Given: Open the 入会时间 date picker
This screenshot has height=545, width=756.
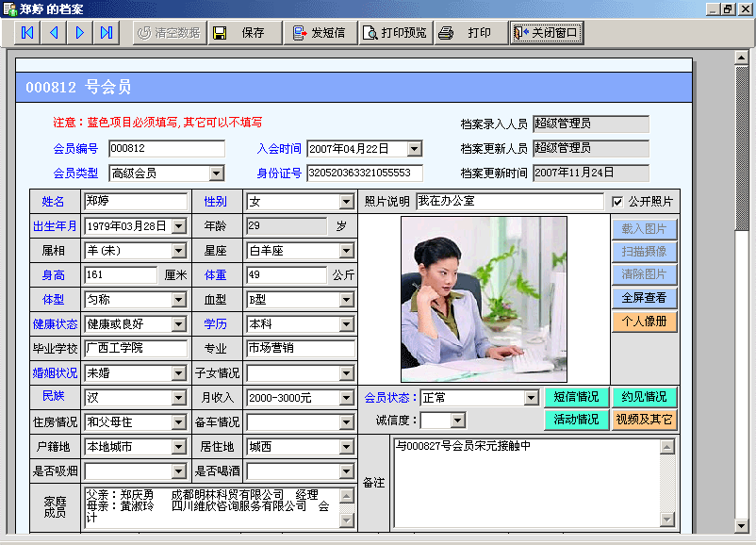Looking at the screenshot, I should [x=415, y=149].
